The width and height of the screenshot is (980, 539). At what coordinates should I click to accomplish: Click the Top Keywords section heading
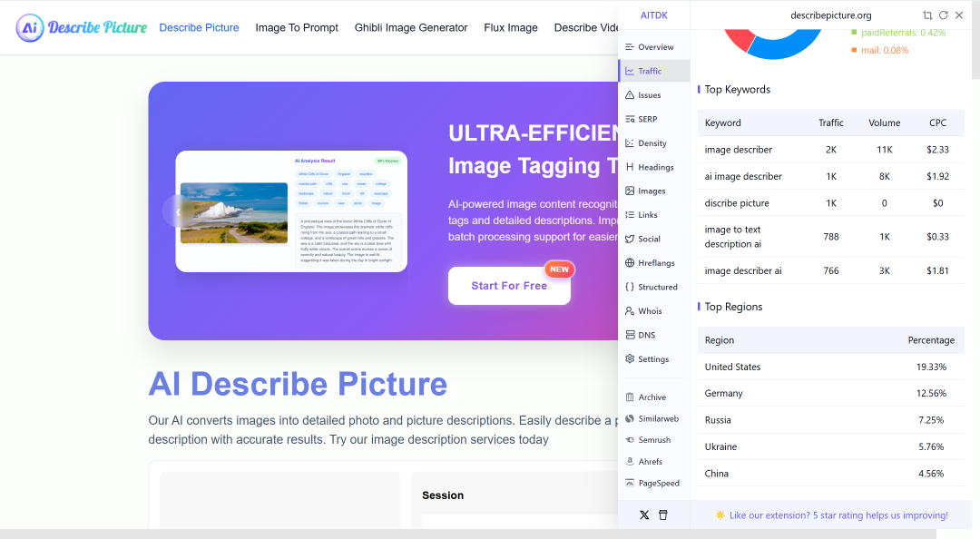pos(738,90)
